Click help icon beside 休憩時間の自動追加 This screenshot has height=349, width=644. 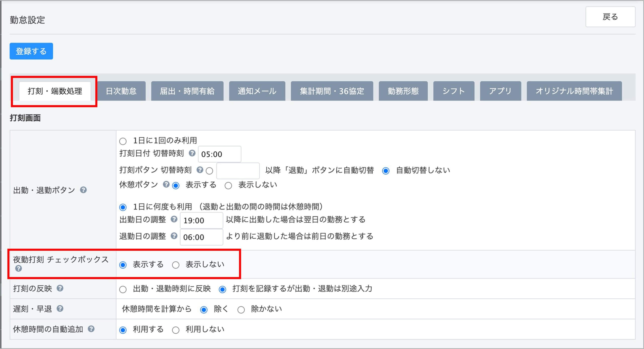[x=91, y=329]
